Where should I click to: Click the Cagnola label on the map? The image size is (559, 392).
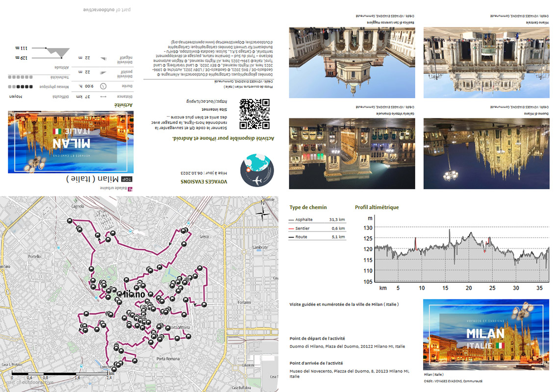point(77,206)
